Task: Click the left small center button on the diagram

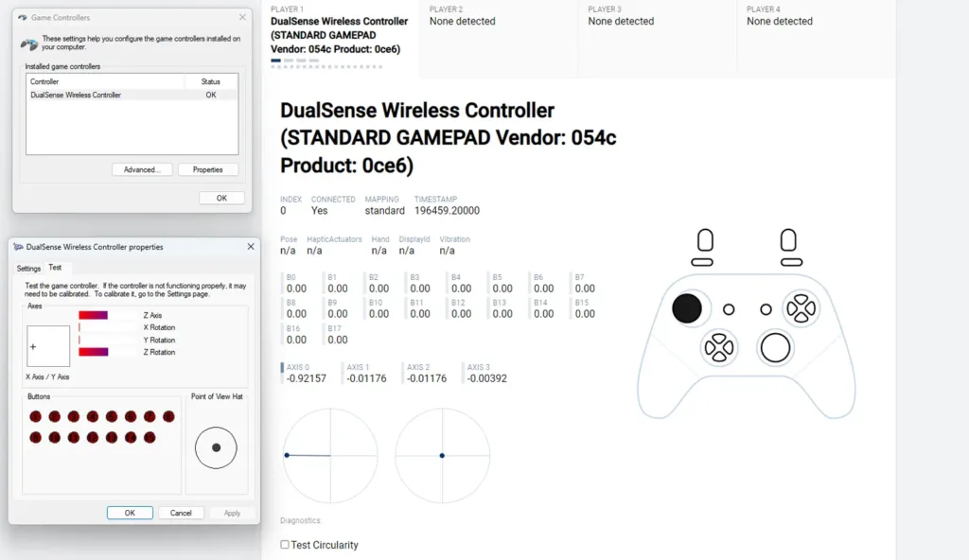Action: [729, 309]
